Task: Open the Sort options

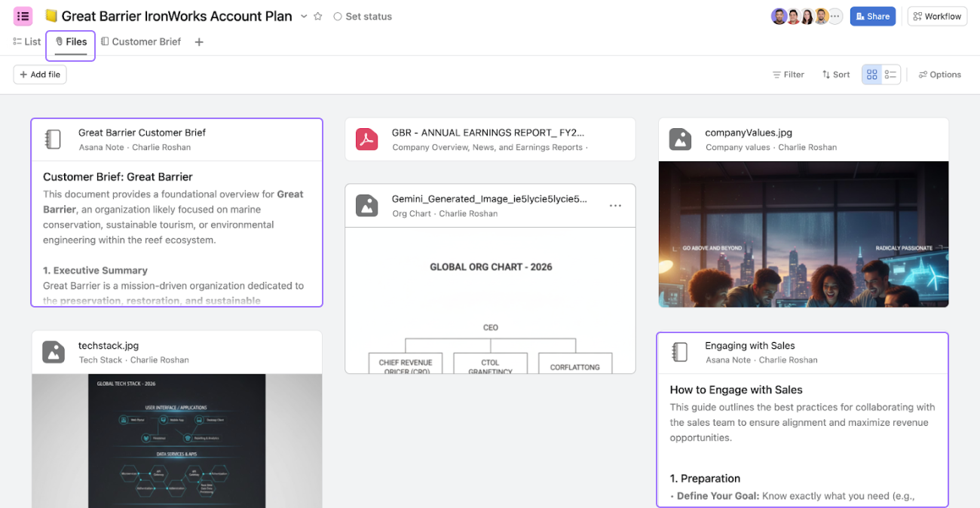Action: tap(835, 75)
